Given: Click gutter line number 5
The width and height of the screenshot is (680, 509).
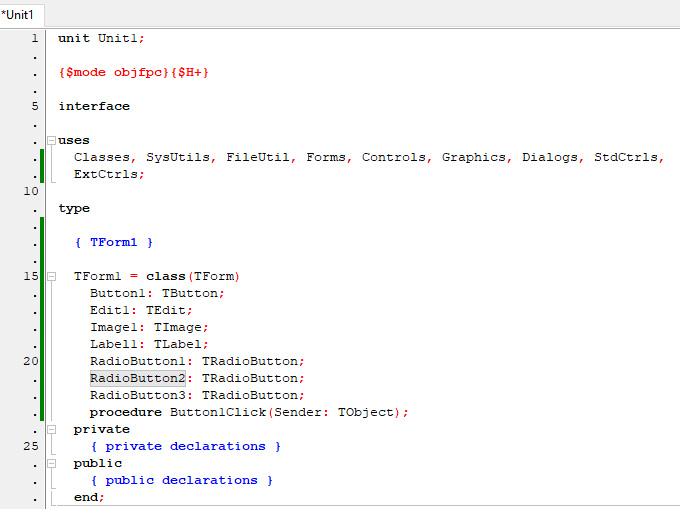Looking at the screenshot, I should click(x=34, y=106).
